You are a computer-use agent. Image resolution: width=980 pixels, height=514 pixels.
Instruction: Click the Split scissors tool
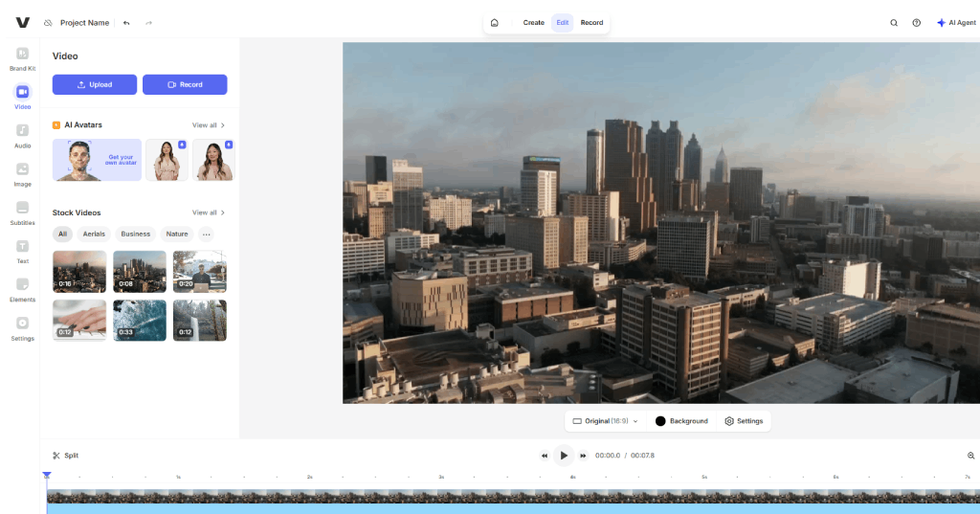[66, 456]
